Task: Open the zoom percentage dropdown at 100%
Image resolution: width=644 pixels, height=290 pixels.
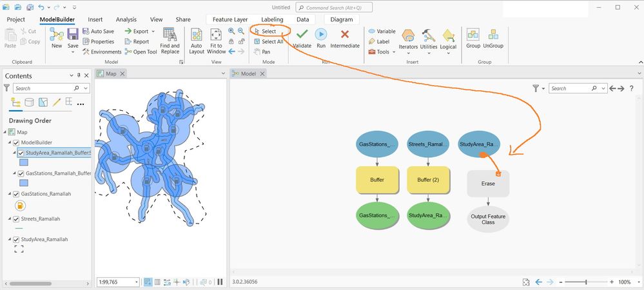Action: click(x=638, y=282)
